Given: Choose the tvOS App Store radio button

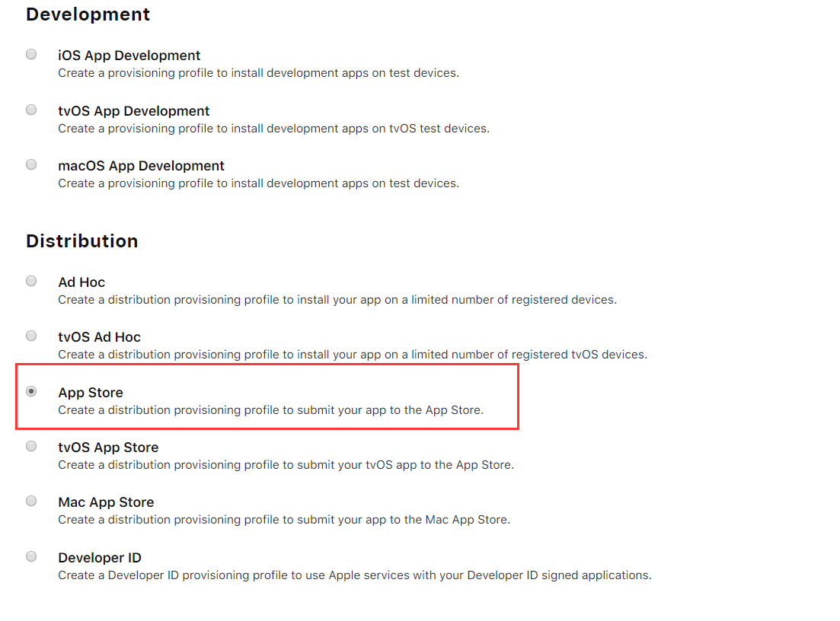Looking at the screenshot, I should tap(32, 446).
